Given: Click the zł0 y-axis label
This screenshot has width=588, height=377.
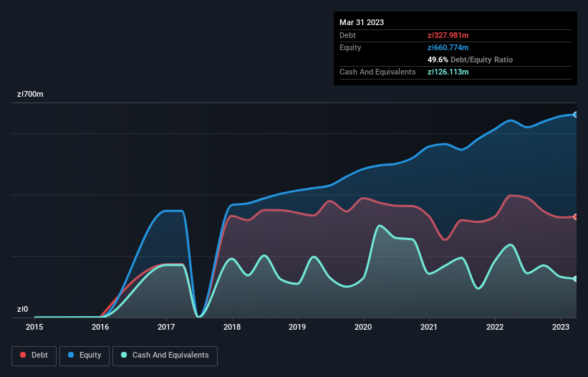Looking at the screenshot, I should (x=22, y=309).
